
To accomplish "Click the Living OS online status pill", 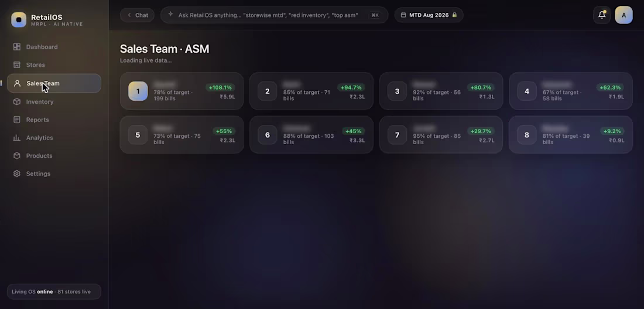I will coord(54,292).
